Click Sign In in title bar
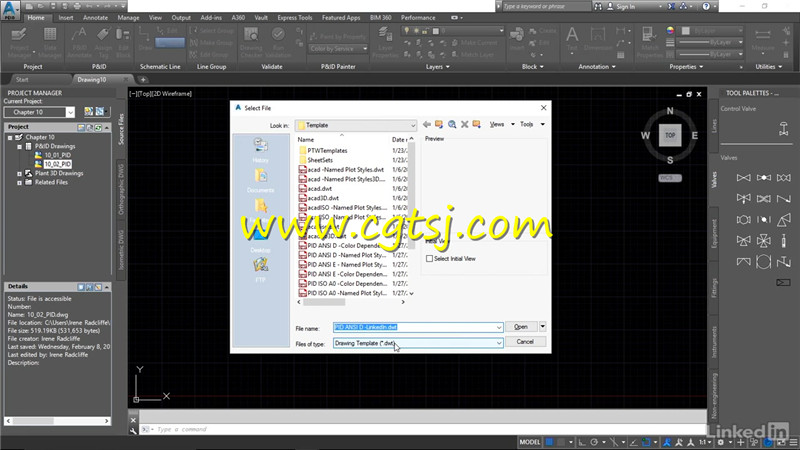The image size is (800, 450). pyautogui.click(x=626, y=7)
